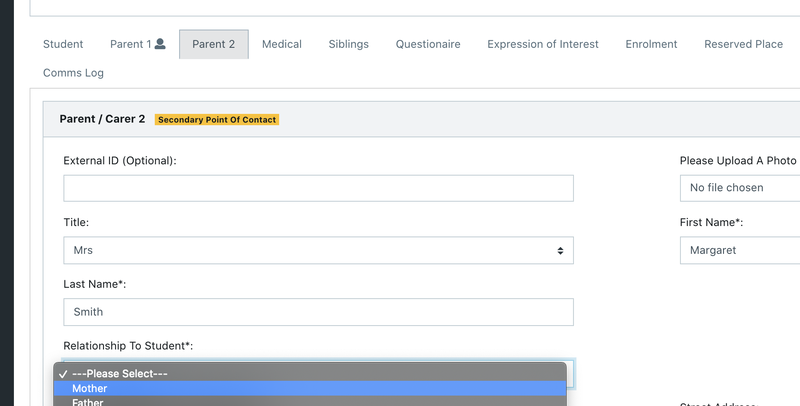This screenshot has width=800, height=406.
Task: View the Enrolment tab
Action: [x=651, y=44]
